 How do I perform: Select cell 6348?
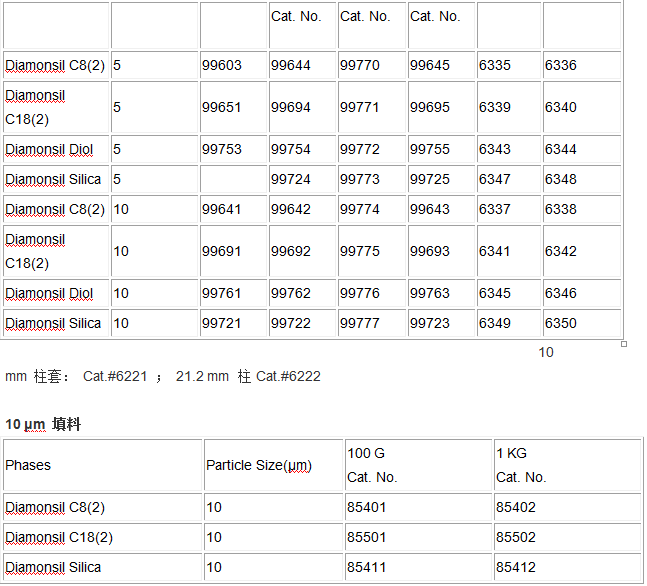point(582,179)
